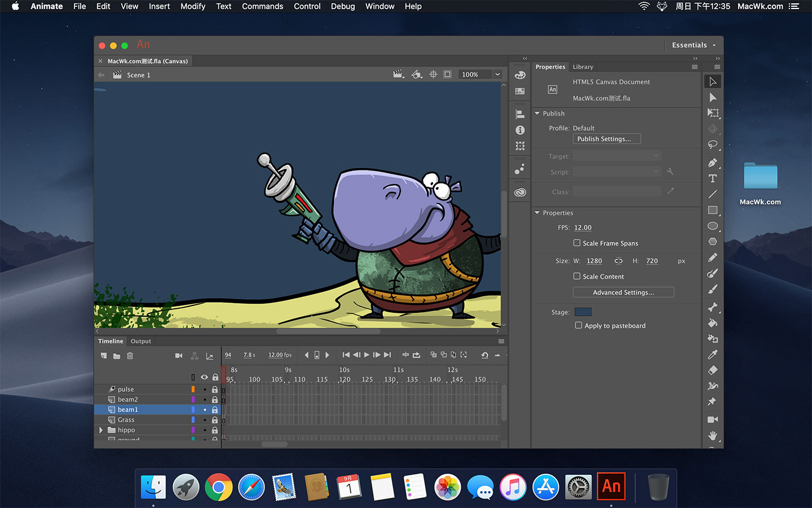
Task: Click the Publish Settings button
Action: pyautogui.click(x=606, y=139)
